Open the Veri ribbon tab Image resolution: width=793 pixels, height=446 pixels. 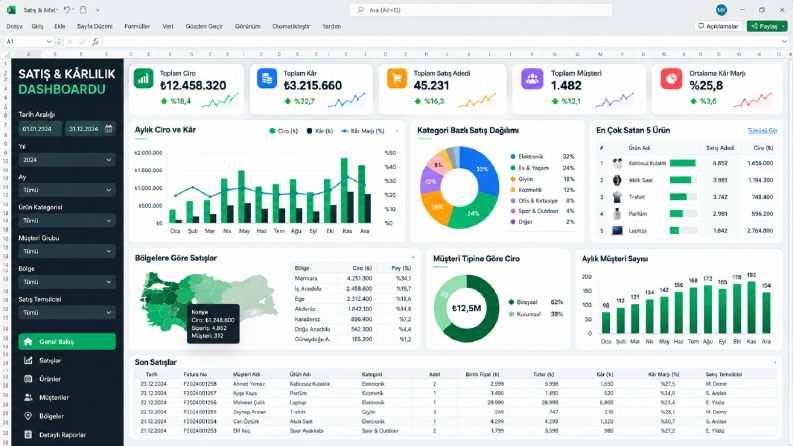(168, 26)
